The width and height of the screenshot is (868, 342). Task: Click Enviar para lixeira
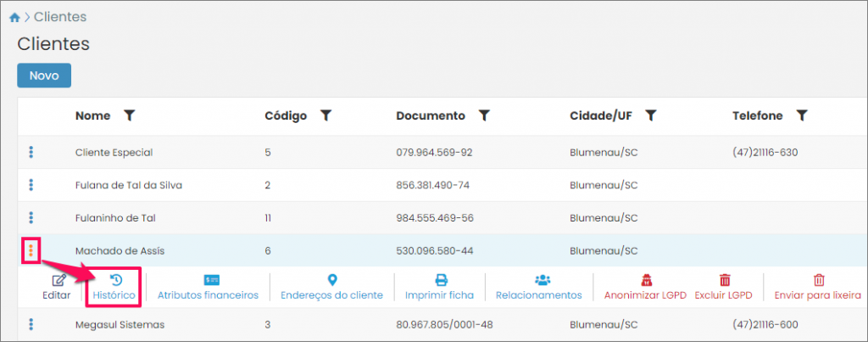[817, 287]
